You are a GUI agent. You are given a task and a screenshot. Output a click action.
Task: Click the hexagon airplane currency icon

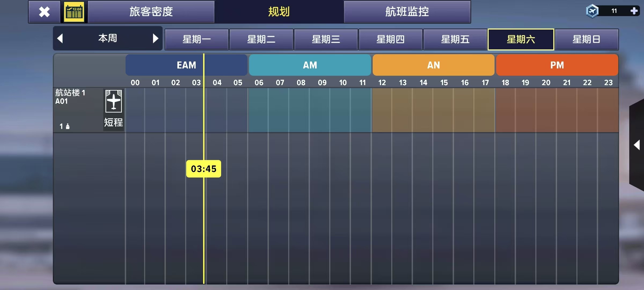(x=592, y=11)
